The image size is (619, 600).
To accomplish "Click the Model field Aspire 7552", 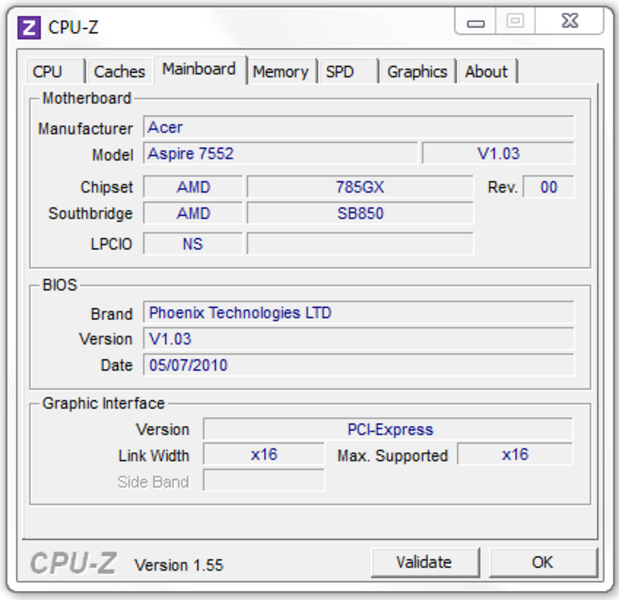I will pos(280,153).
